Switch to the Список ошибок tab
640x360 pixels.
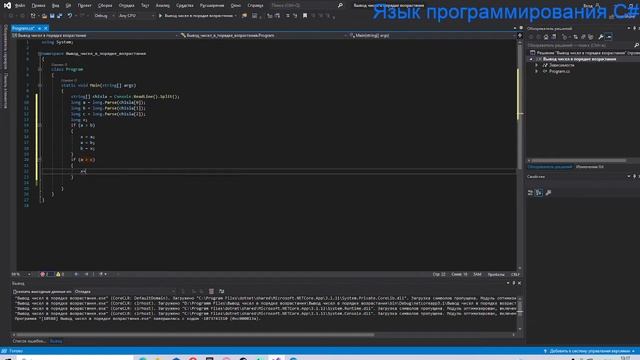29,341
